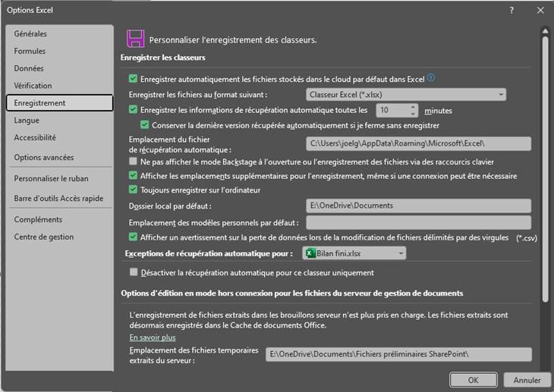Image resolution: width=554 pixels, height=392 pixels.
Task: Click the Excel file icon in exceptions dropdown
Action: [x=310, y=253]
